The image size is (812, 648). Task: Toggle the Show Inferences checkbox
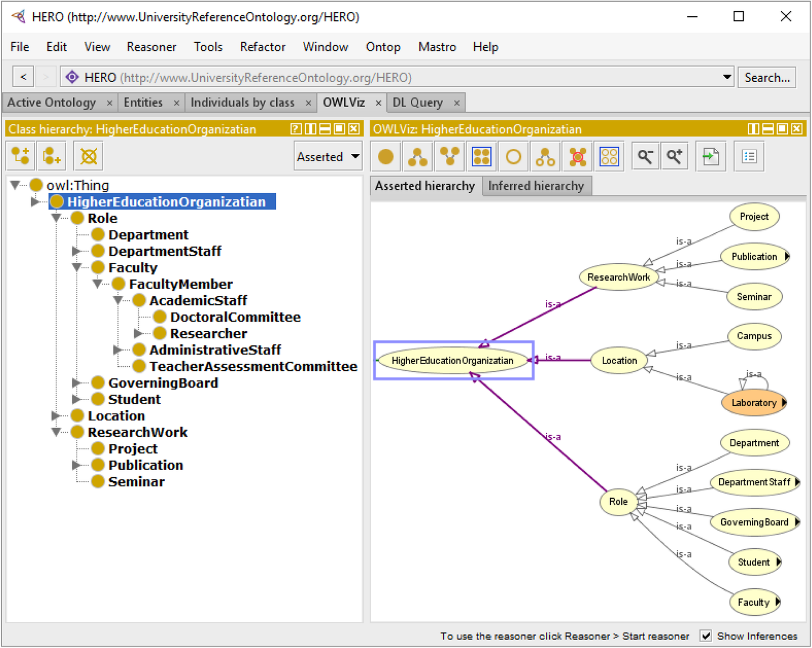click(705, 636)
